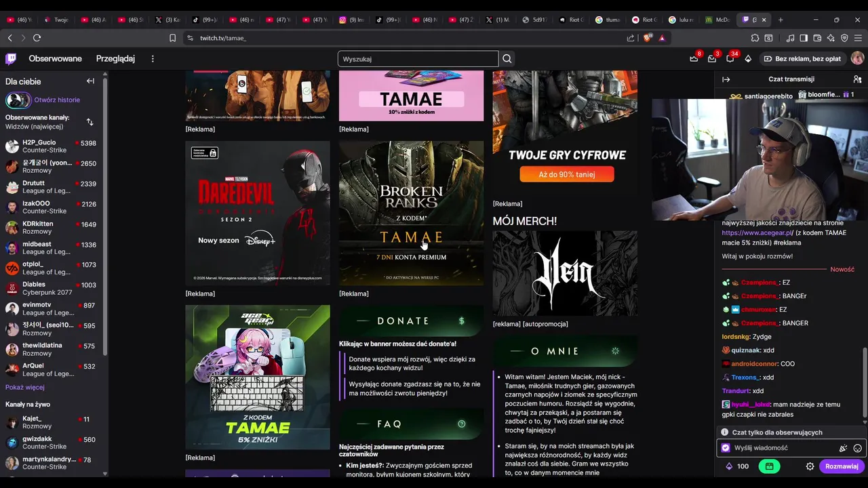Open Diables Cyberpunk 2077 channel
The width and height of the screenshot is (868, 488).
(51, 289)
